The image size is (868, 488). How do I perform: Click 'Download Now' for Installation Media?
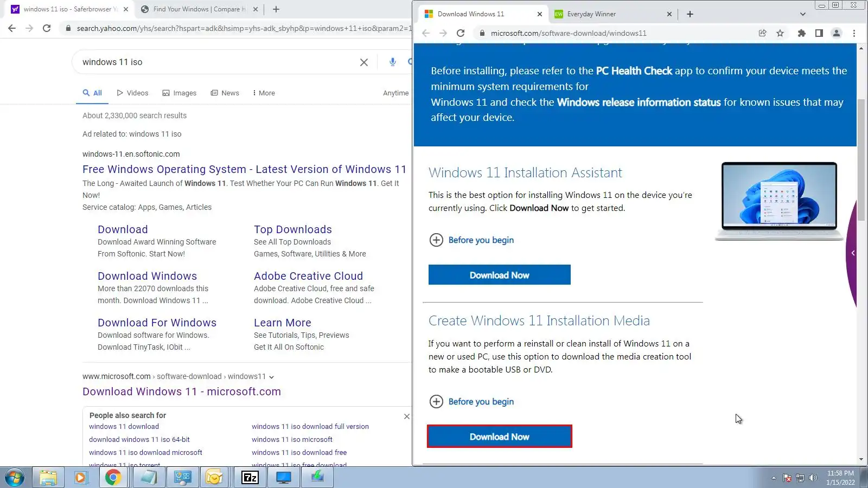coord(500,436)
